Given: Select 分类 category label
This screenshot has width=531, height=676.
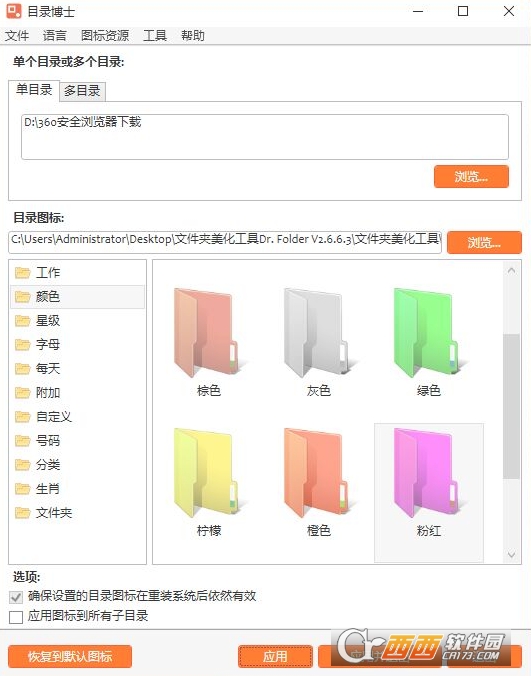Looking at the screenshot, I should tap(48, 465).
